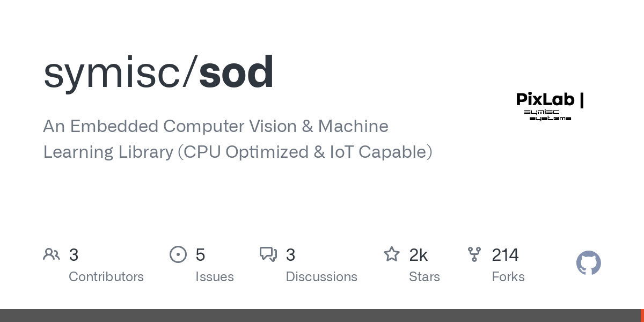Viewport: 644px width, 322px height.
Task: Click the 5 issues count
Action: point(200,255)
